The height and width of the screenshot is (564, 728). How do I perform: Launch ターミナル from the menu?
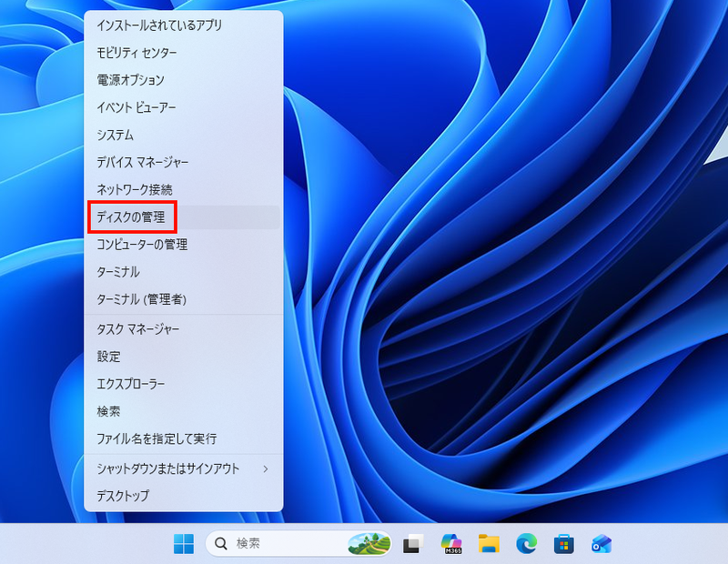click(x=184, y=272)
